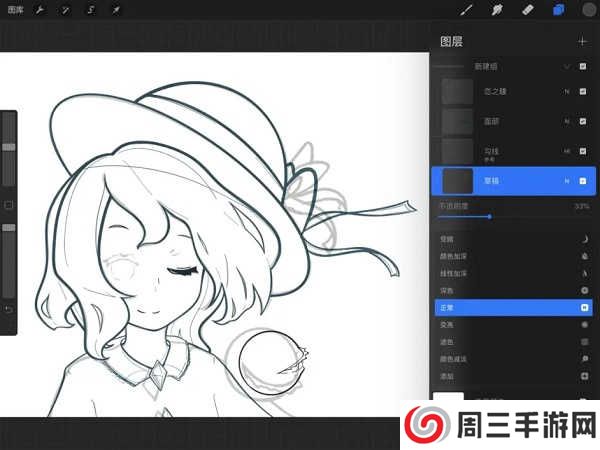This screenshot has height=450, width=600.
Task: Click the selected 草稿 layer thumbnail
Action: 457,181
